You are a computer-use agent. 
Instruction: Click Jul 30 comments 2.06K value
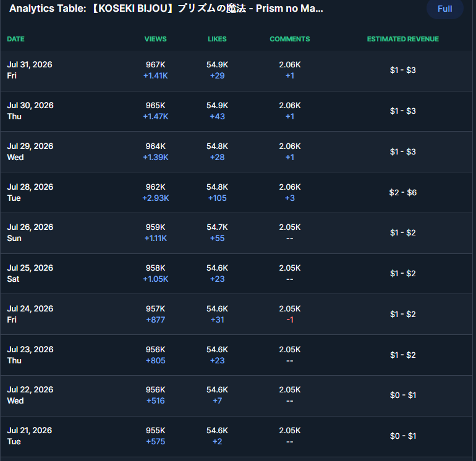pyautogui.click(x=290, y=105)
